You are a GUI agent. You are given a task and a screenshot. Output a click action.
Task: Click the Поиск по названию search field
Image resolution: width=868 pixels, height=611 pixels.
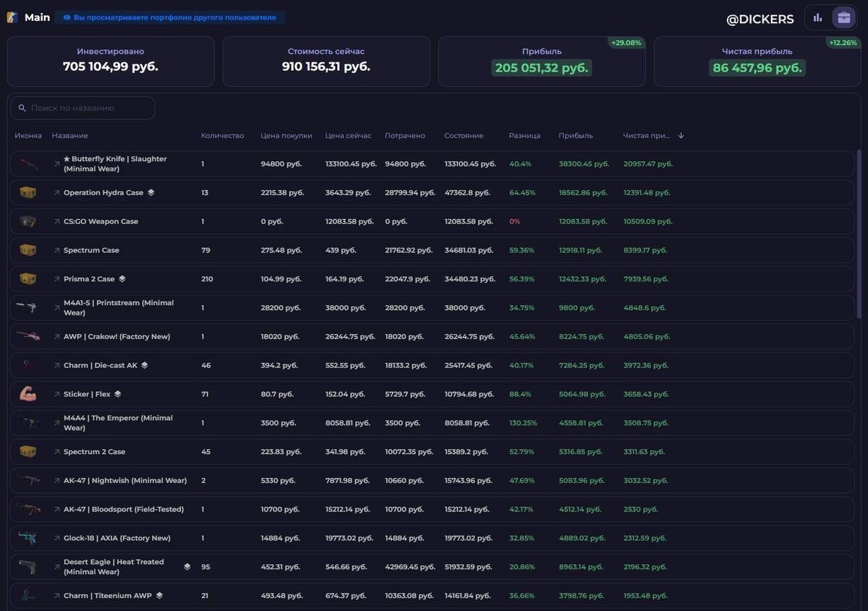point(82,108)
